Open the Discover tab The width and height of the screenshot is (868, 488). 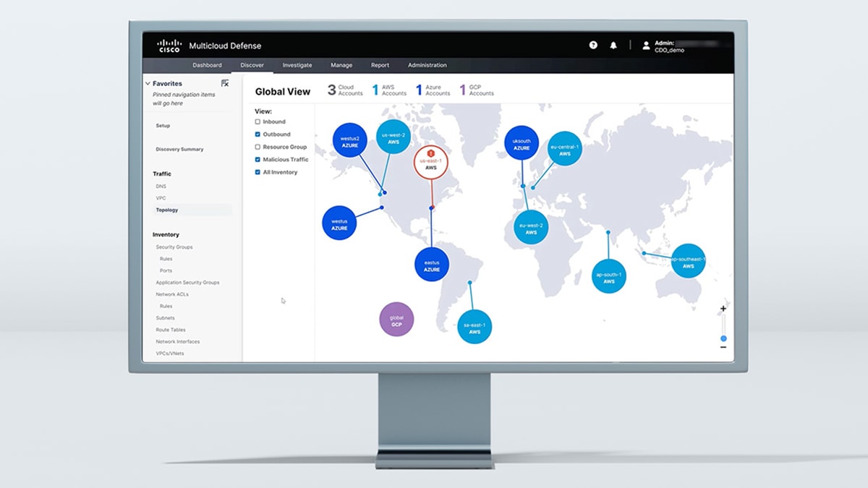(x=252, y=65)
